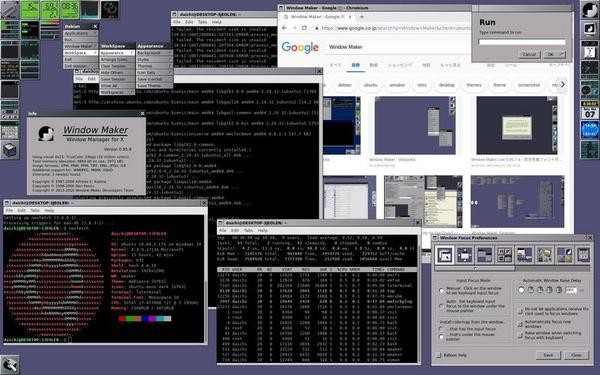Click the lock icon in Chromium address bar
Screen dimensions: 600x375
[x=316, y=28]
